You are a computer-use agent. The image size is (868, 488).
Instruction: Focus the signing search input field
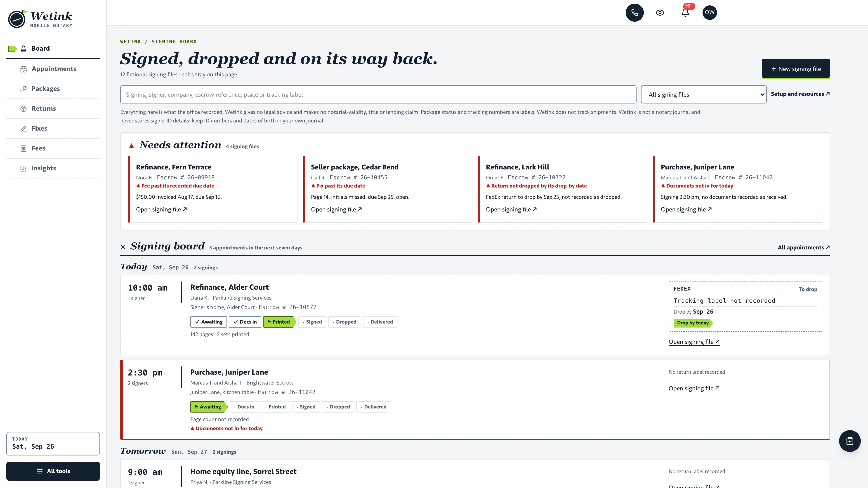pos(378,95)
